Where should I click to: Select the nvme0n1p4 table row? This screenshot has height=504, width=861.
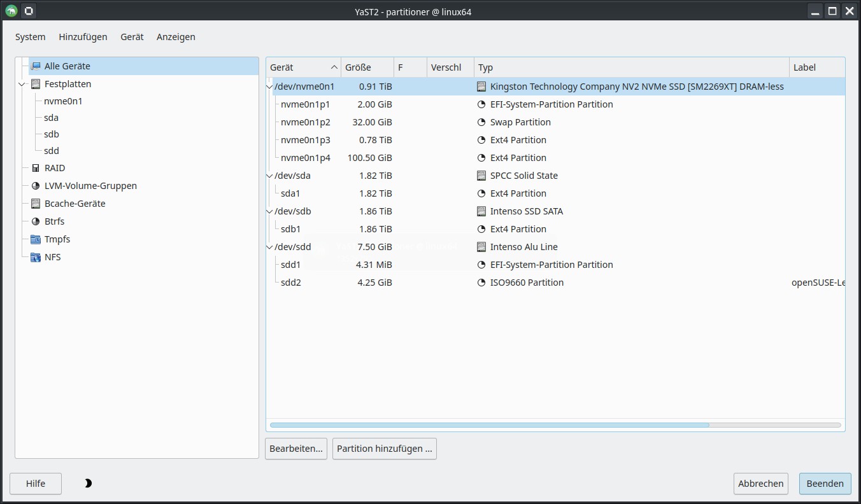point(555,158)
